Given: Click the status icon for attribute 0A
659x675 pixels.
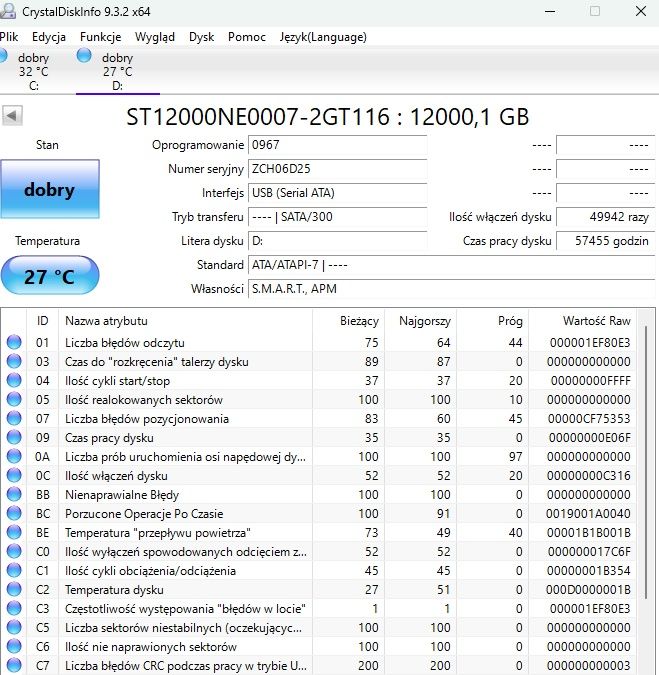Looking at the screenshot, I should click(x=14, y=456).
